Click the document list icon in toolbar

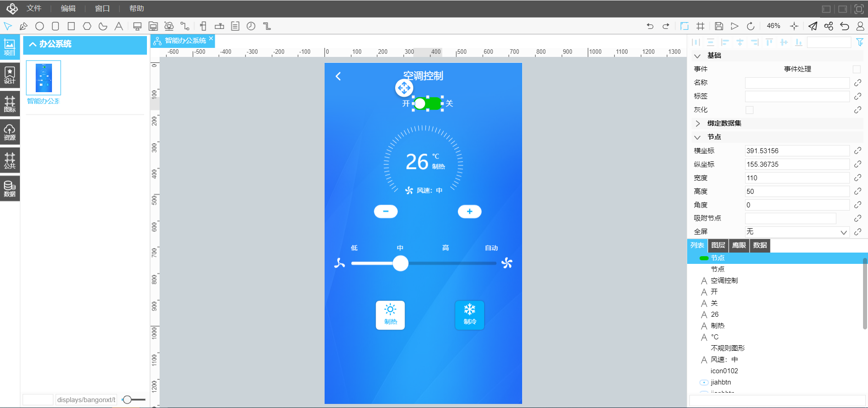235,26
